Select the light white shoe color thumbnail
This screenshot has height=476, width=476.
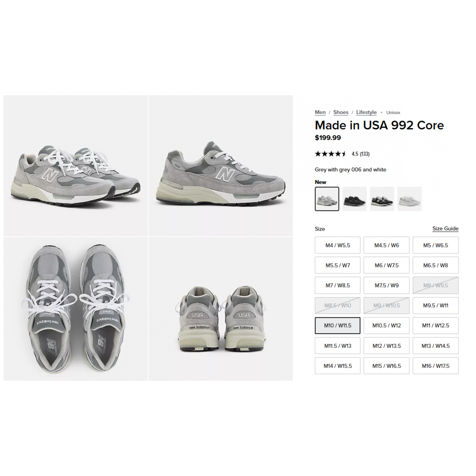tap(409, 199)
